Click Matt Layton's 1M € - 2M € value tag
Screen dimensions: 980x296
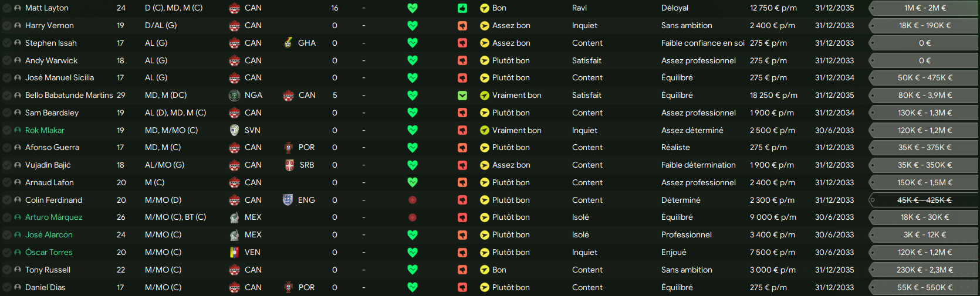click(x=925, y=8)
